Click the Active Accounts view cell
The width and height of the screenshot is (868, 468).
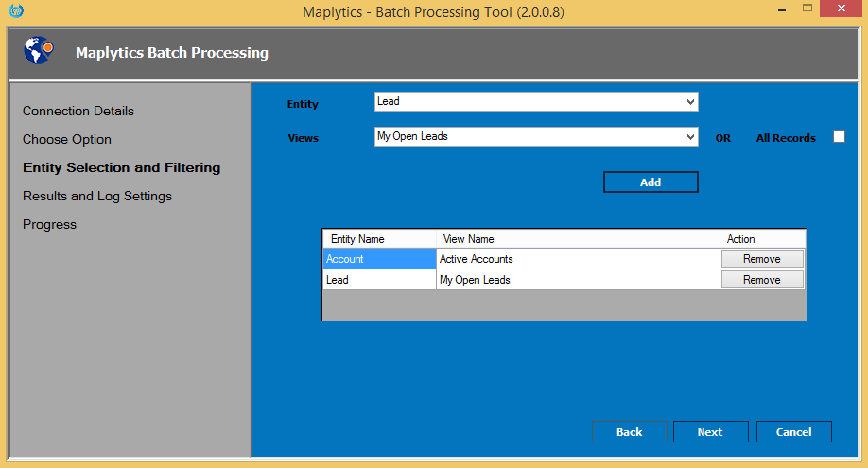577,259
